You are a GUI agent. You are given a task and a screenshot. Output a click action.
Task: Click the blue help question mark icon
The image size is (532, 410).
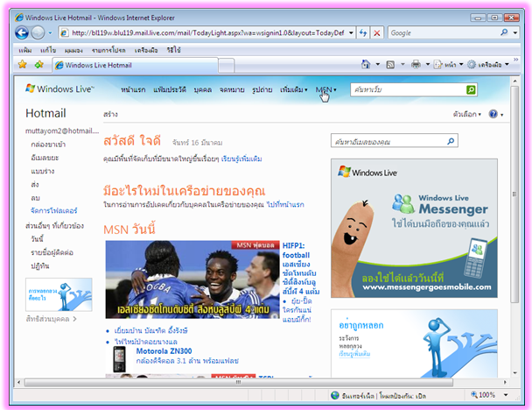[x=493, y=114]
